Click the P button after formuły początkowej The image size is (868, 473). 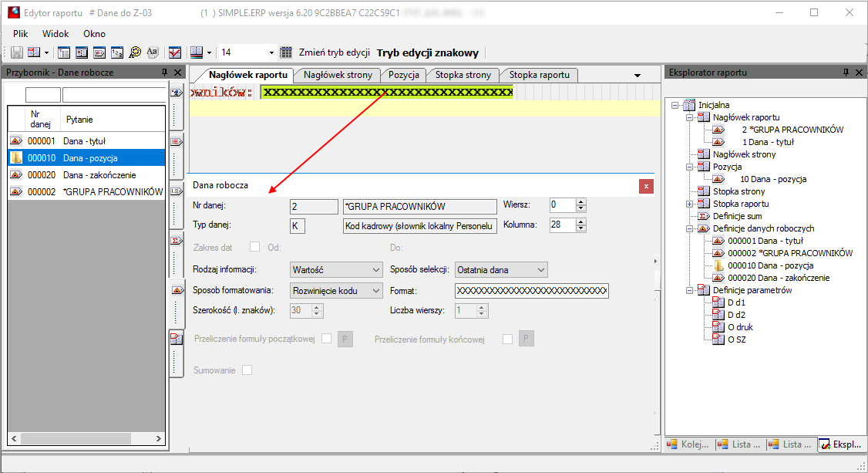pos(345,339)
